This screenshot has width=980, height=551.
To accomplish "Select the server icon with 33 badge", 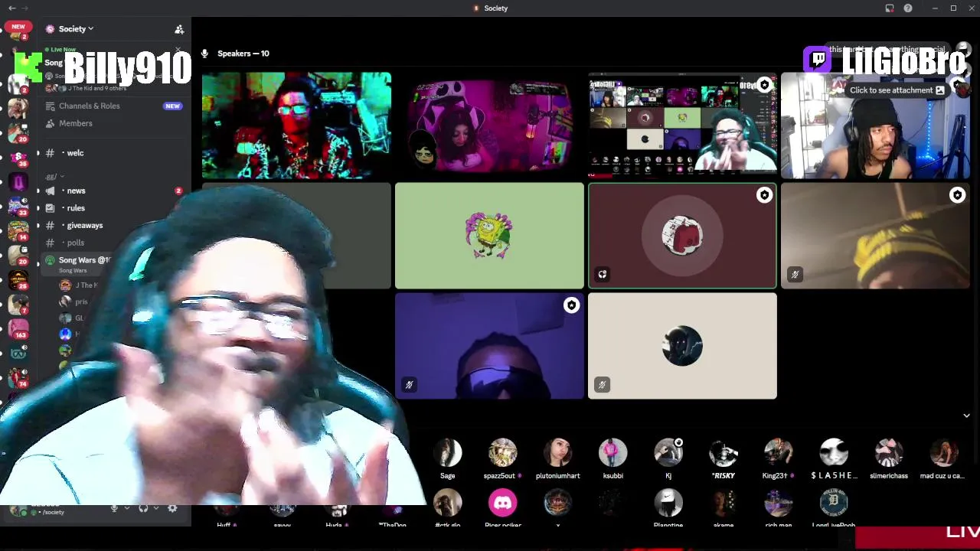I will 18,207.
